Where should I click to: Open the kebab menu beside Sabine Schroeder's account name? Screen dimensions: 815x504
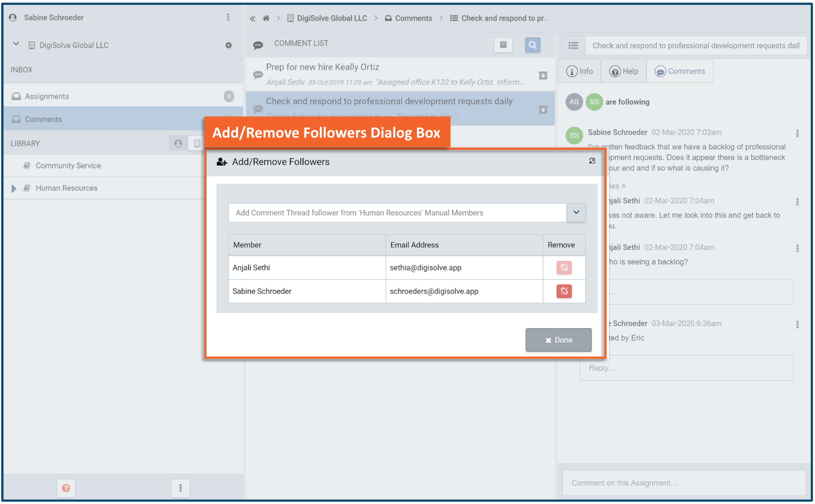(228, 17)
